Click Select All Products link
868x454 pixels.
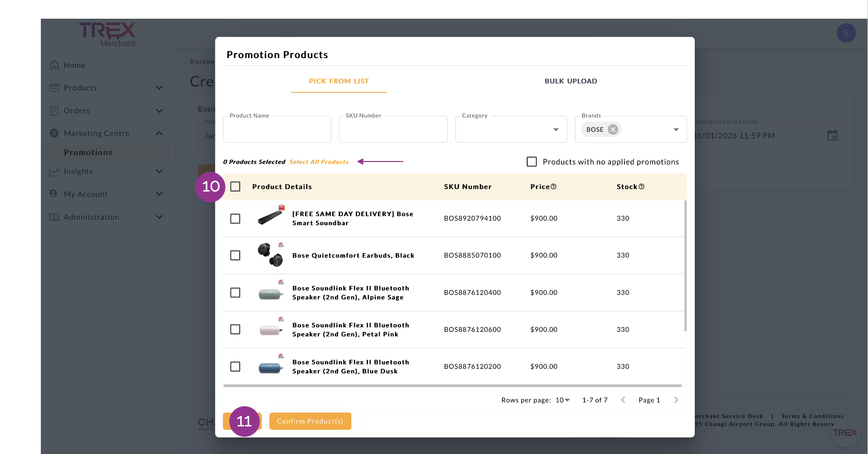click(x=318, y=162)
